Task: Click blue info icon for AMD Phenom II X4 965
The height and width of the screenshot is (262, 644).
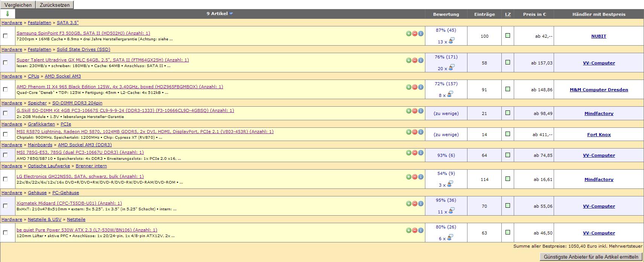Action: click(x=421, y=87)
